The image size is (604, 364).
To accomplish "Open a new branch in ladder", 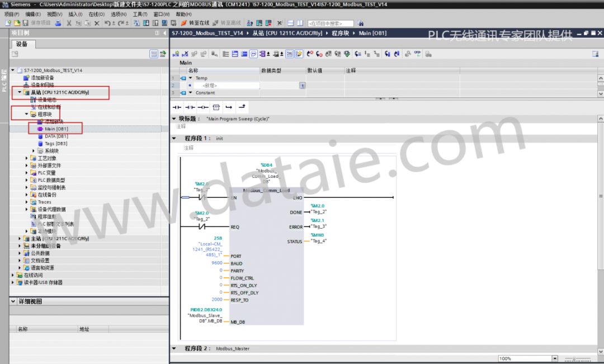I will (229, 107).
